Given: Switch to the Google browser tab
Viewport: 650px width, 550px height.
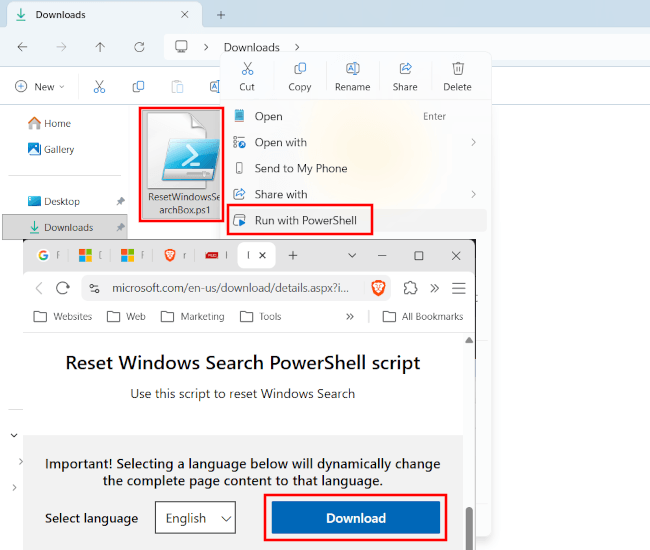Looking at the screenshot, I should click(49, 255).
